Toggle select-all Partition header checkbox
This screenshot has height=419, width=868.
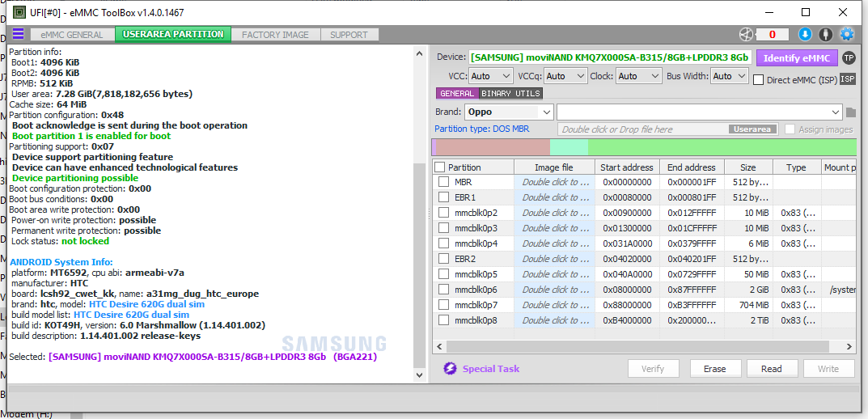(x=439, y=167)
